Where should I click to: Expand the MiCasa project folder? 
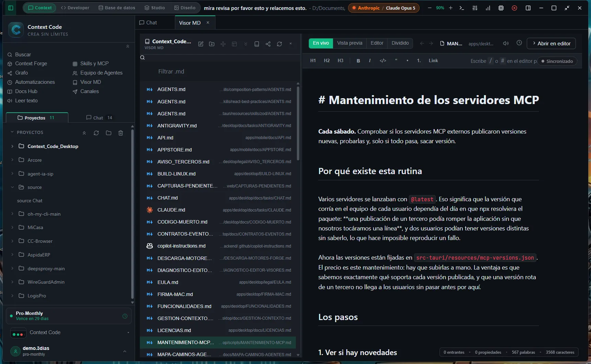[12, 227]
